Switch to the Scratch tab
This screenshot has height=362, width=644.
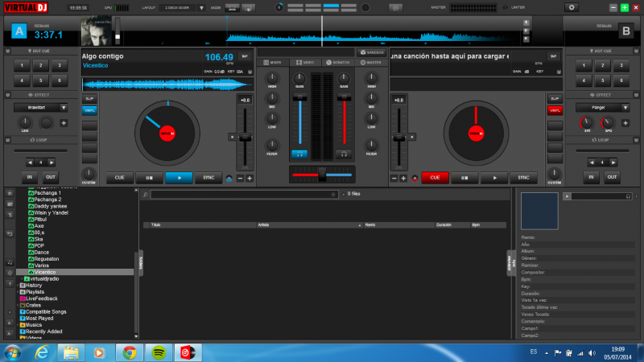337,63
